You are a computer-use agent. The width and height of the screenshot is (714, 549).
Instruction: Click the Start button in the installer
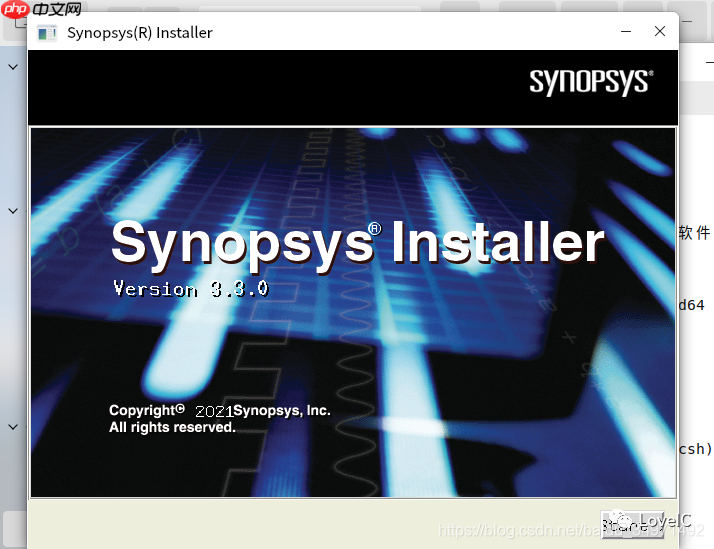[x=632, y=525]
